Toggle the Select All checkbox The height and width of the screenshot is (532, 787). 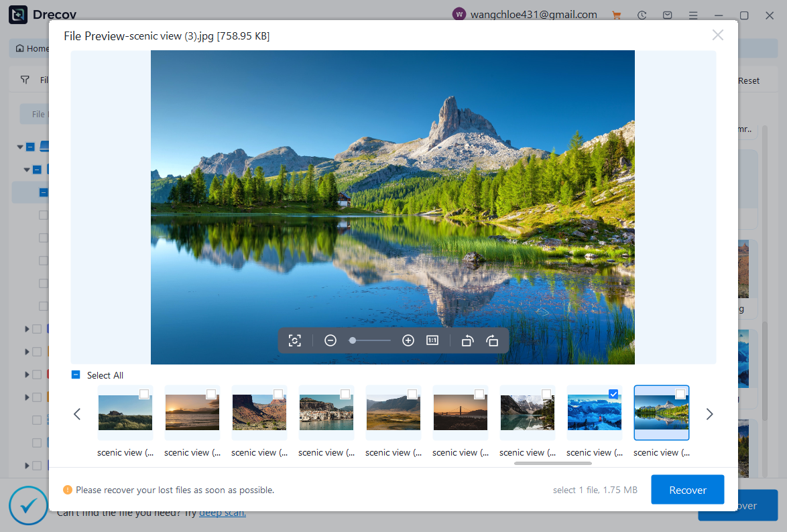[x=76, y=375]
